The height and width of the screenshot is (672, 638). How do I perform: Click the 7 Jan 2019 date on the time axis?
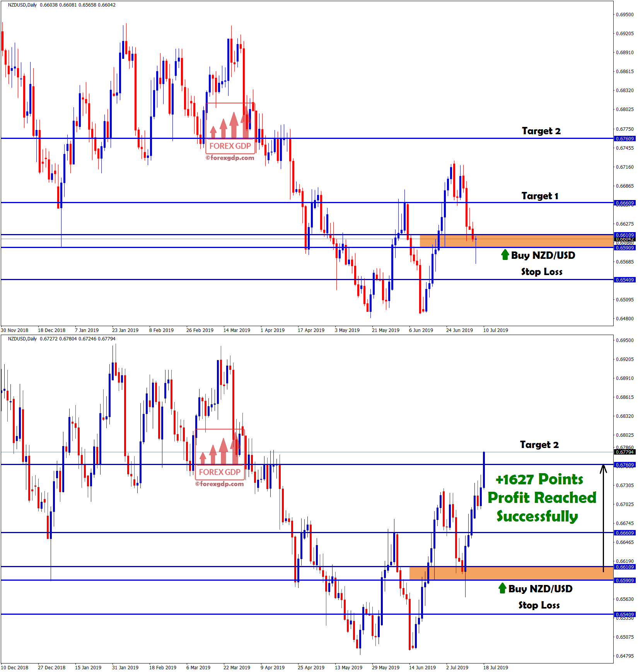[87, 330]
